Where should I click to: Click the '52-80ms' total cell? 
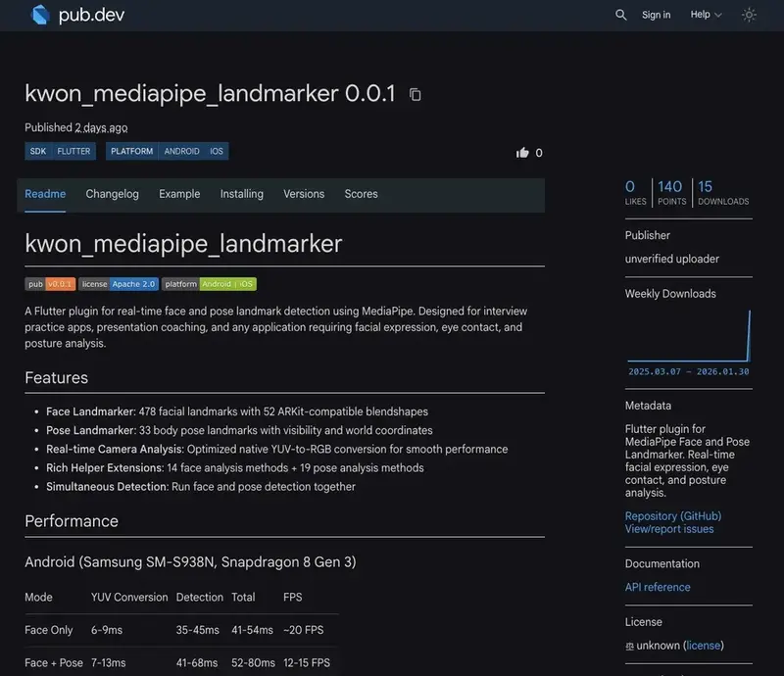coord(253,663)
